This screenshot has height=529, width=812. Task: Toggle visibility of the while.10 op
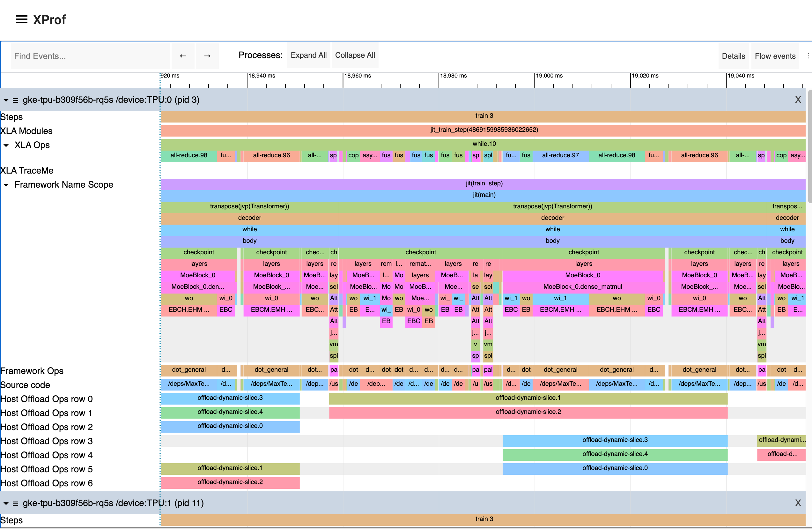[484, 144]
